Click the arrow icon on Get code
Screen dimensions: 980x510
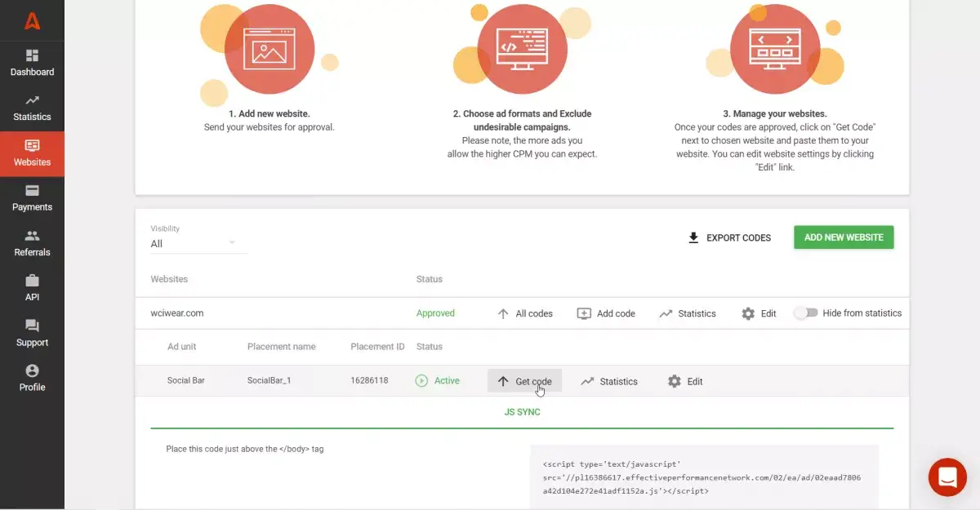point(503,381)
